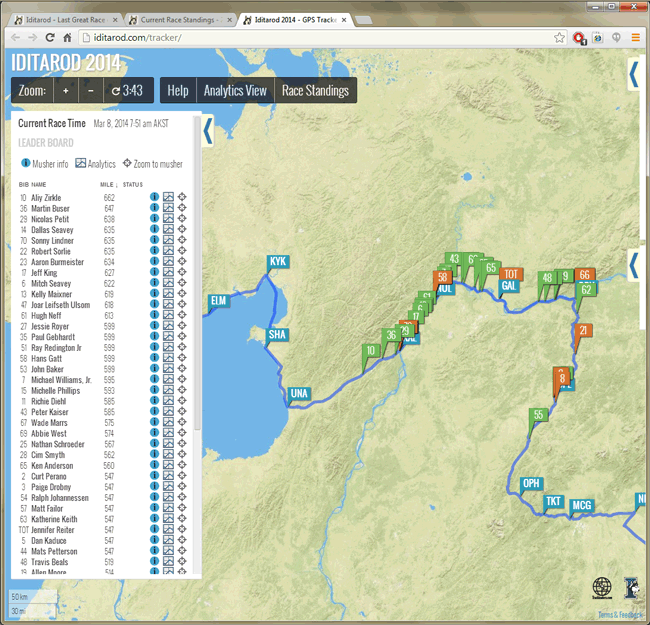The width and height of the screenshot is (650, 625).
Task: Select orange musher 21 flag on map
Action: [x=583, y=331]
